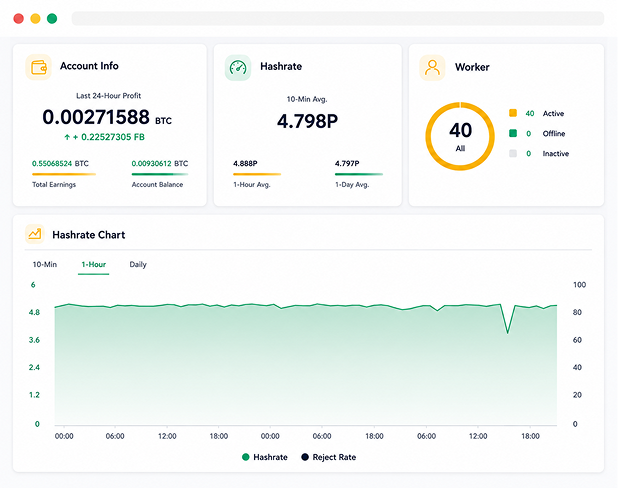This screenshot has height=489, width=618.
Task: Click the Worker person icon
Action: coord(432,68)
